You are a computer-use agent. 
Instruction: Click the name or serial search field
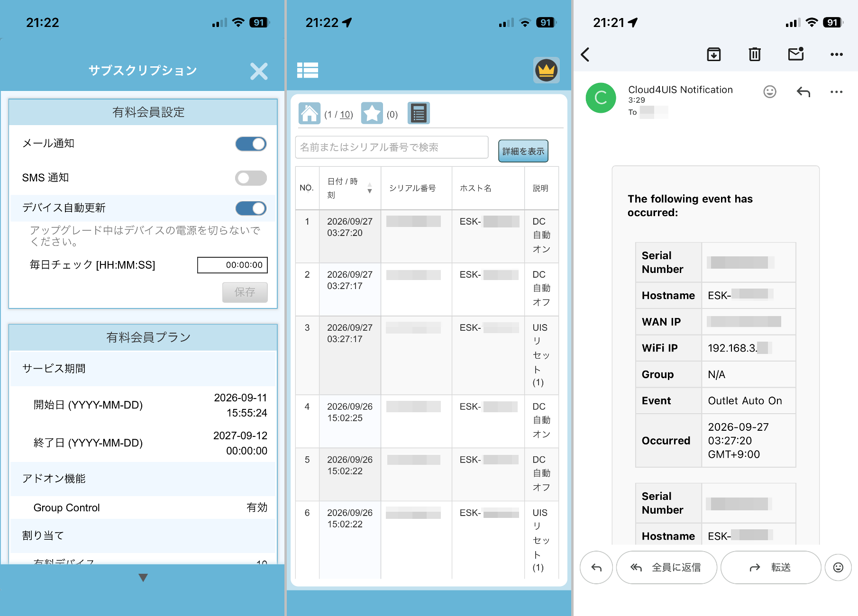click(392, 147)
